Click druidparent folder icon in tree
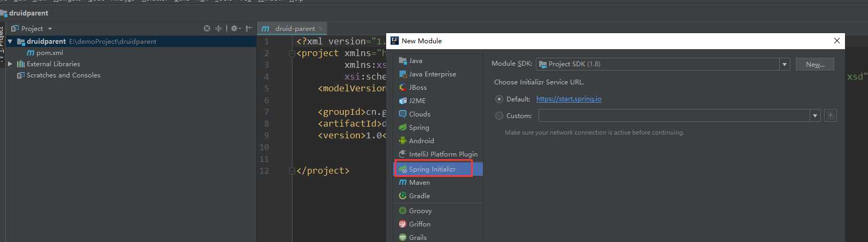The width and height of the screenshot is (868, 242). [21, 42]
